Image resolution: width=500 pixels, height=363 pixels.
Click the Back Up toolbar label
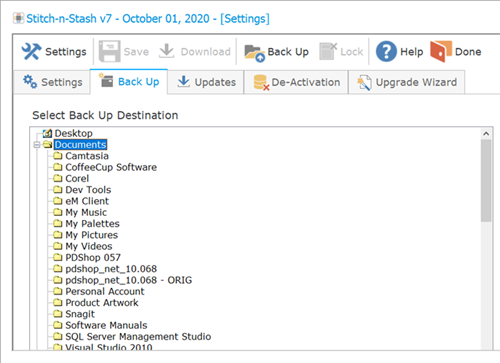tap(288, 52)
